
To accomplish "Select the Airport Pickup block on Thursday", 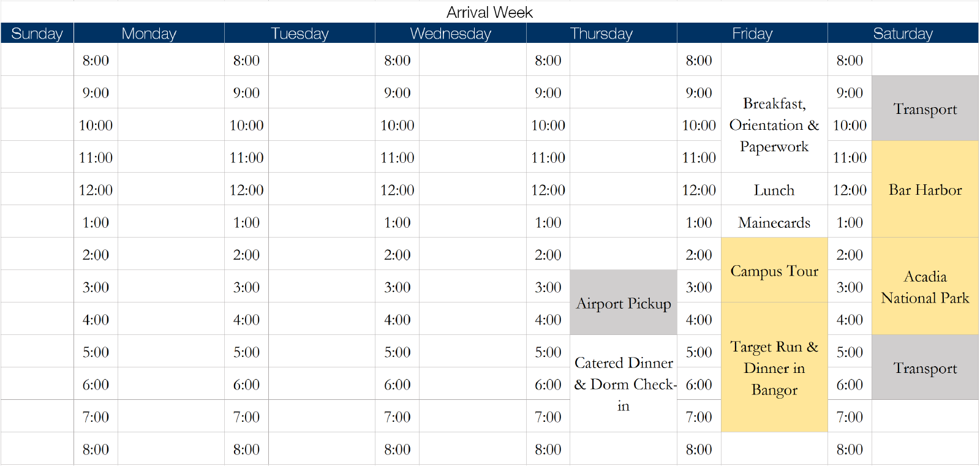I will (x=624, y=303).
